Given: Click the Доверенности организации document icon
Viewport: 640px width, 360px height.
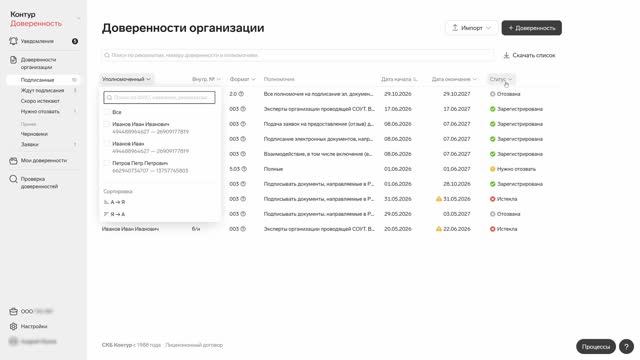Looking at the screenshot, I should 13,60.
